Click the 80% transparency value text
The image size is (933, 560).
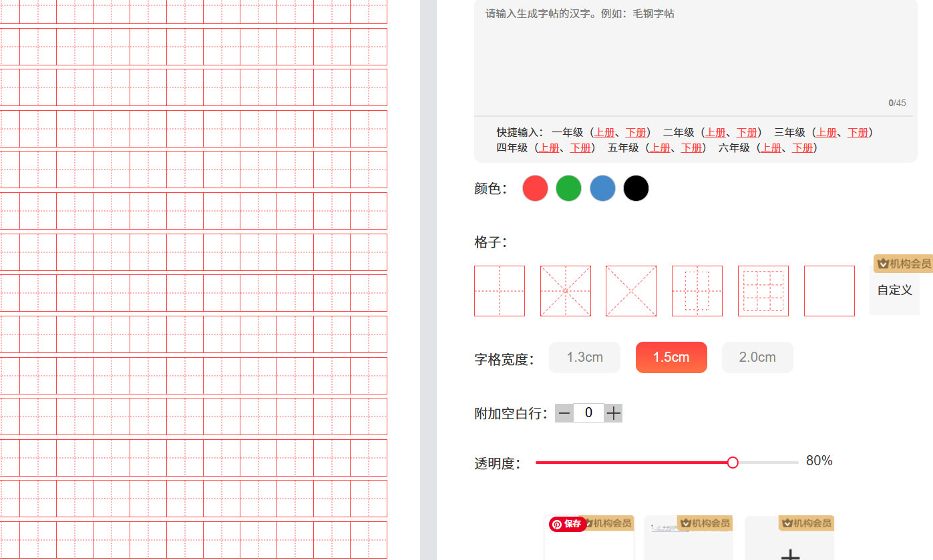click(x=819, y=461)
